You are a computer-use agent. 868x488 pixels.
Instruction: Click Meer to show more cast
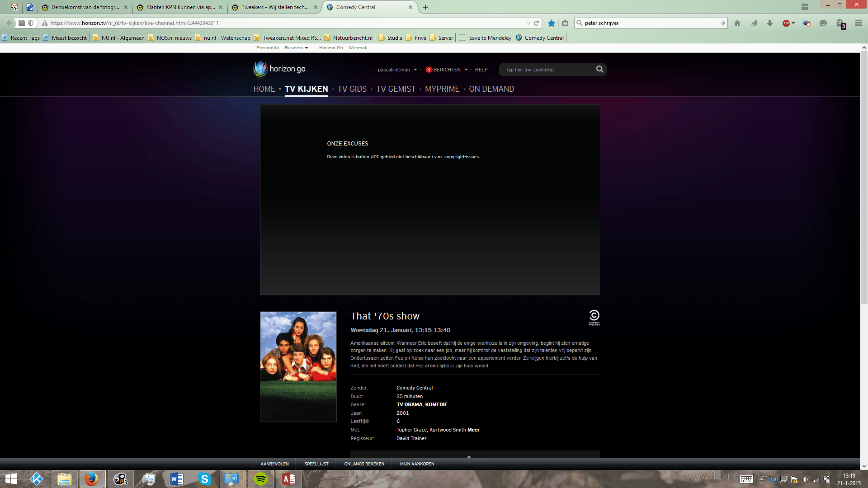(473, 430)
